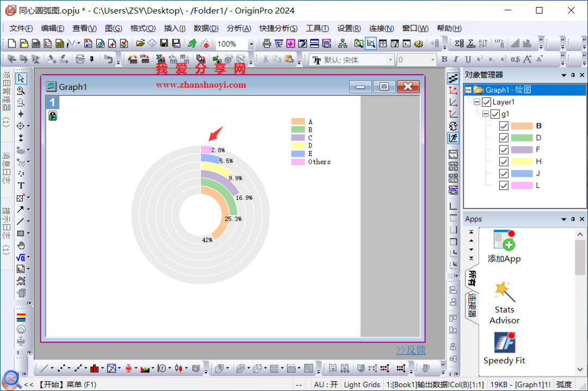This screenshot has width=588, height=391.
Task: Select the Rectangle drawing tool
Action: pos(21,234)
